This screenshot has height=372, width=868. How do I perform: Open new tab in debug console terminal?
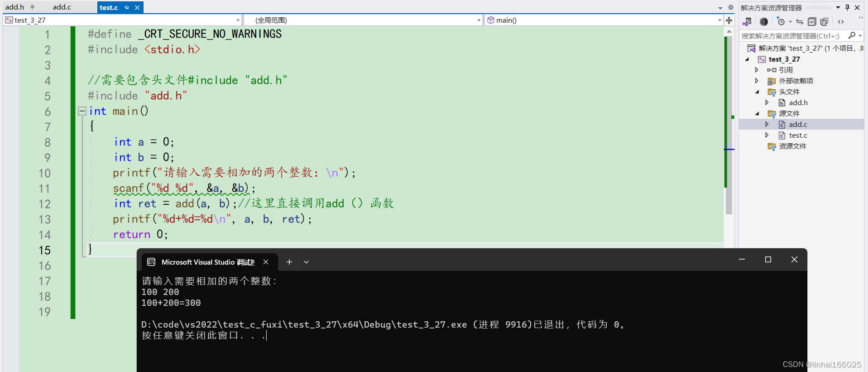[x=289, y=262]
